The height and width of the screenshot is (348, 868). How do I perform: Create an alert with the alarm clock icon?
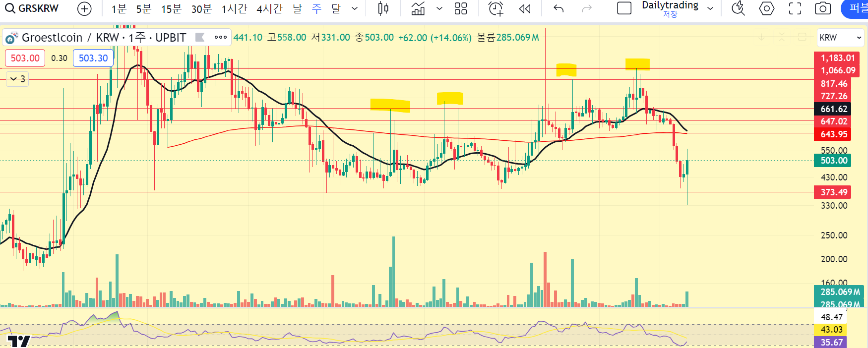tap(496, 8)
